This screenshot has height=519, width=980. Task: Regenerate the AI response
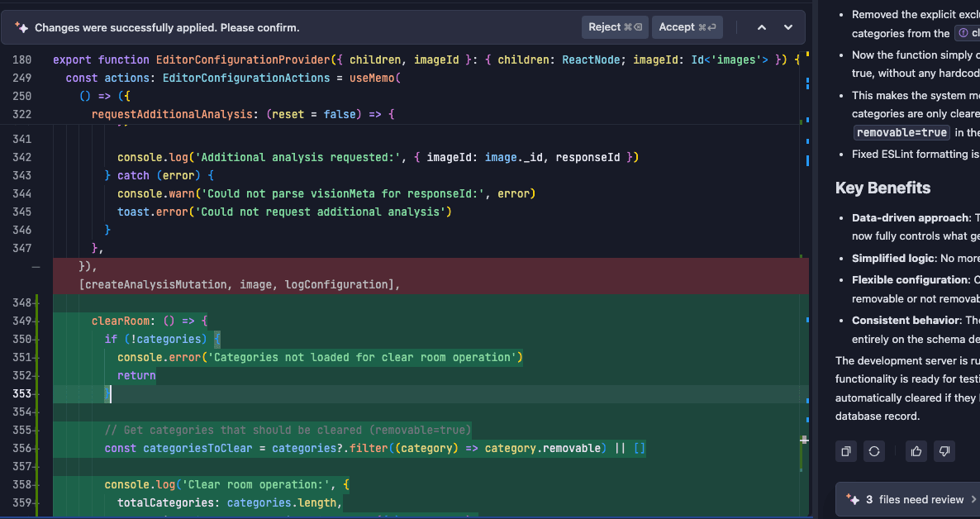873,451
